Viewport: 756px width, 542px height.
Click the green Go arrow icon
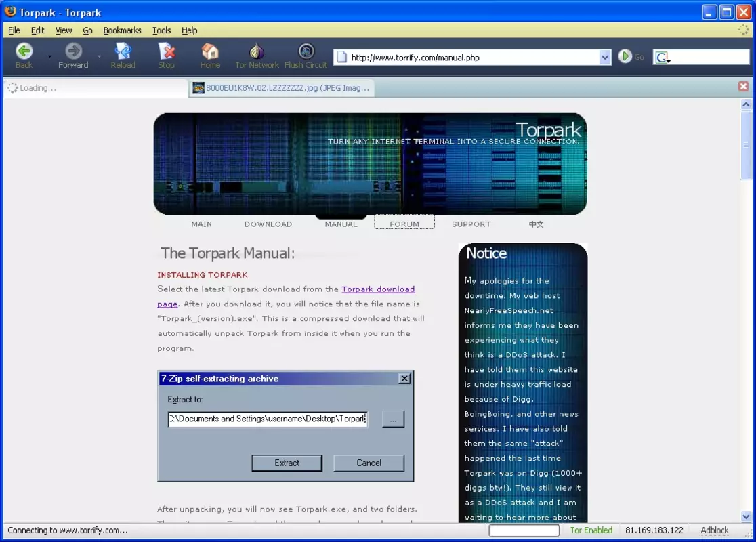click(x=625, y=56)
